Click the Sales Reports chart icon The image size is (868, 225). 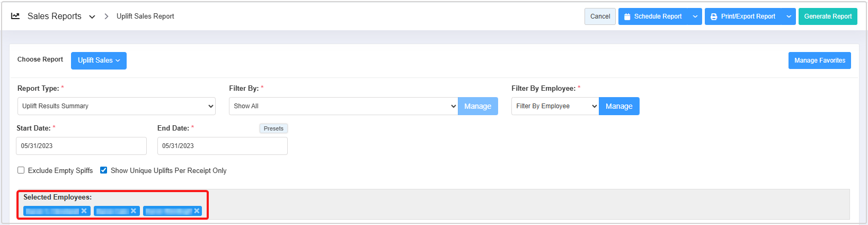tap(15, 16)
